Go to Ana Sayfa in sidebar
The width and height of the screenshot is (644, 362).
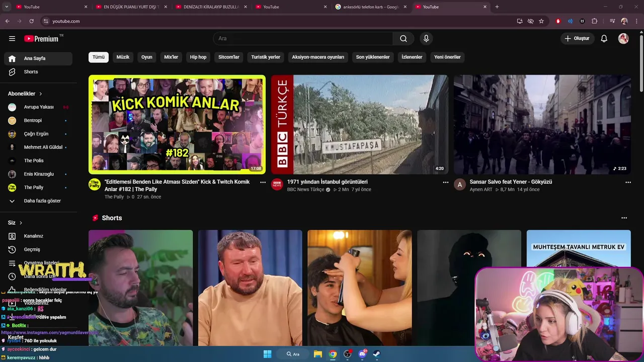[38, 58]
